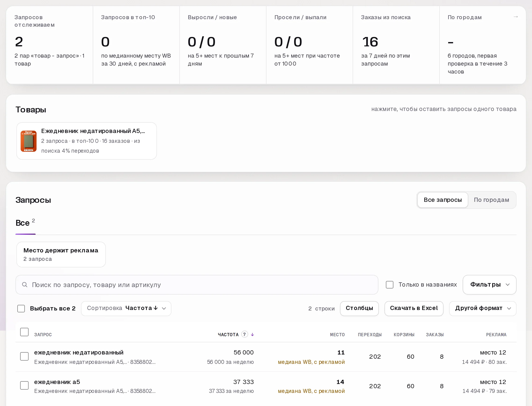Click the ЗАПРОС column header
This screenshot has width=532, height=406.
pos(43,335)
